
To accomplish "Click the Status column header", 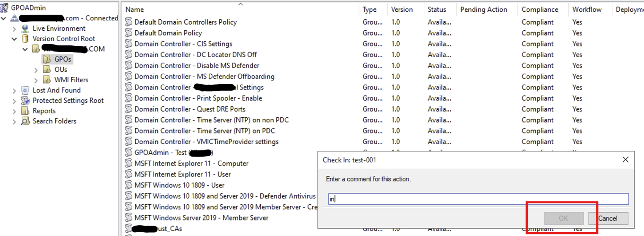I will coord(437,9).
